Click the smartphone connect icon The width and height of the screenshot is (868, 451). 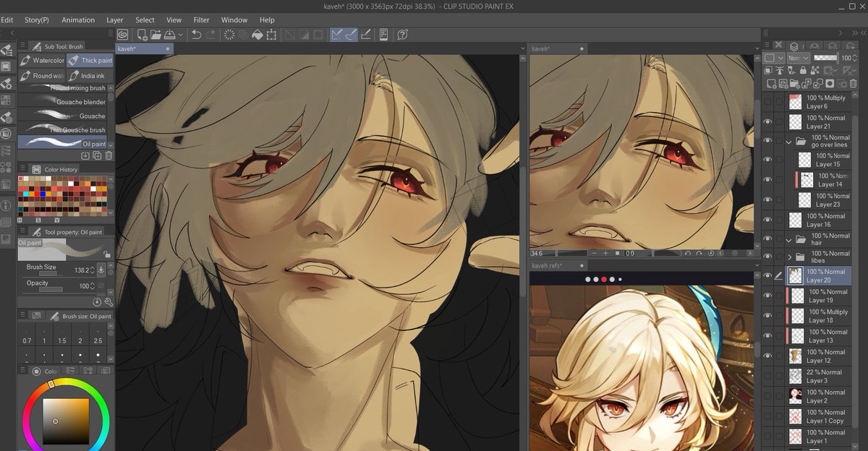click(383, 34)
